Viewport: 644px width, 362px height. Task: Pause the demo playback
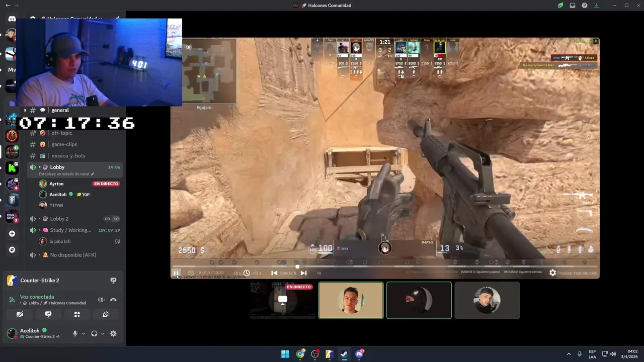(176, 273)
